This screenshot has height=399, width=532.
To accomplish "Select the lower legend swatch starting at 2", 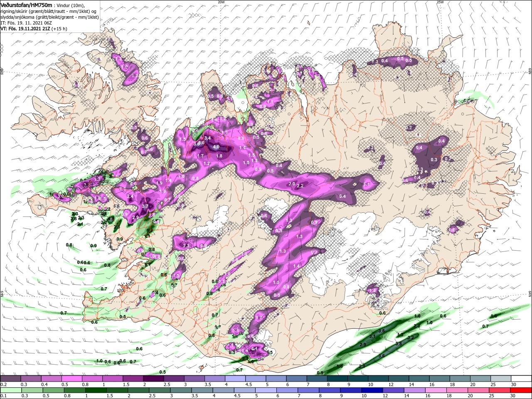I will [x=138, y=390].
